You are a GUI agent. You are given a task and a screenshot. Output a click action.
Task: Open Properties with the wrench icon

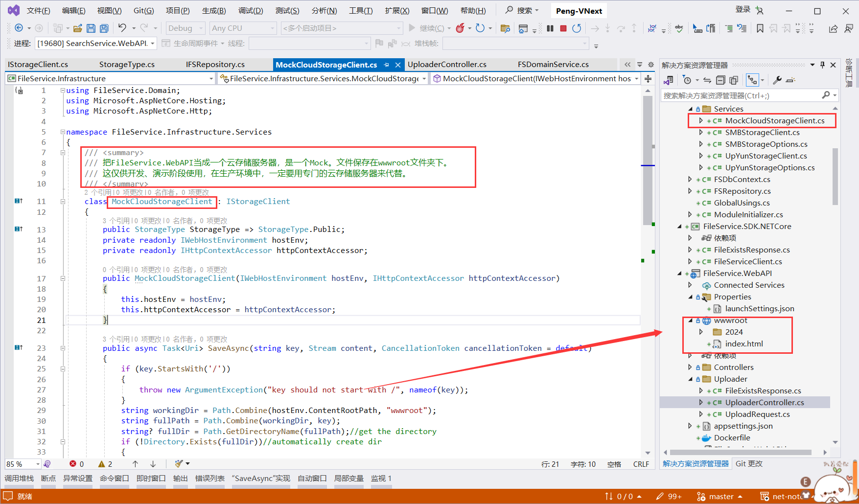click(x=777, y=80)
